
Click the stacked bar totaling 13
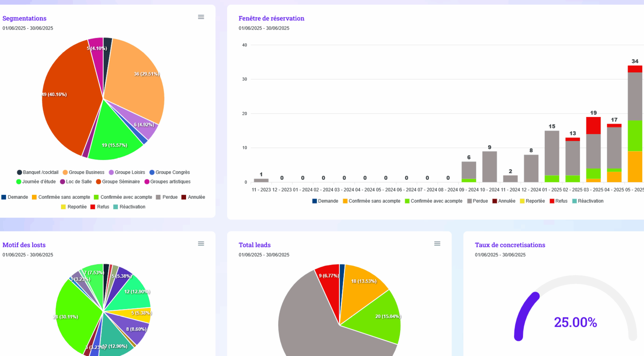[x=573, y=160]
